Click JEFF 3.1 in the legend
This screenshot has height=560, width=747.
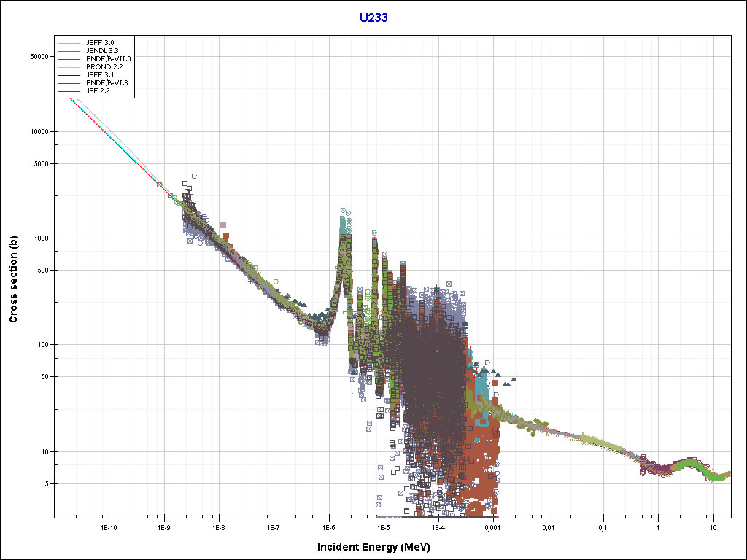[x=100, y=74]
